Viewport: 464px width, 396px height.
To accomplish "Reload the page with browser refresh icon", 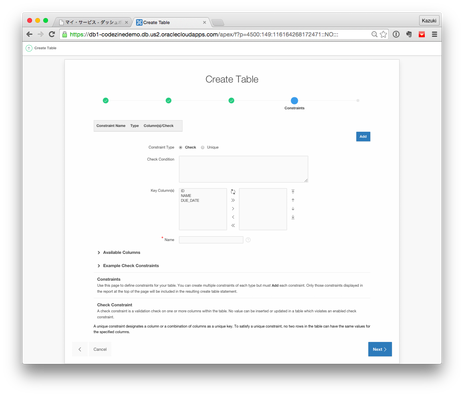I will (x=52, y=34).
